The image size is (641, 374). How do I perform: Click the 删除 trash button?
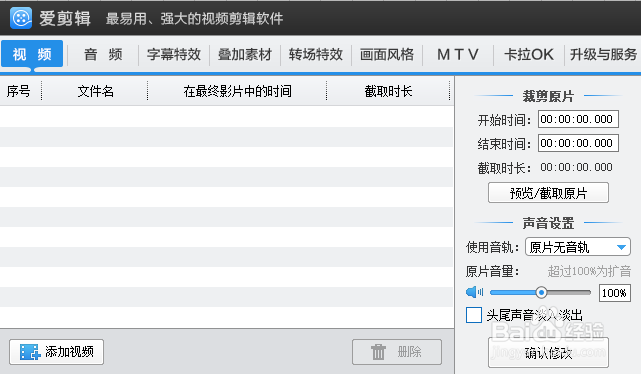tap(397, 352)
